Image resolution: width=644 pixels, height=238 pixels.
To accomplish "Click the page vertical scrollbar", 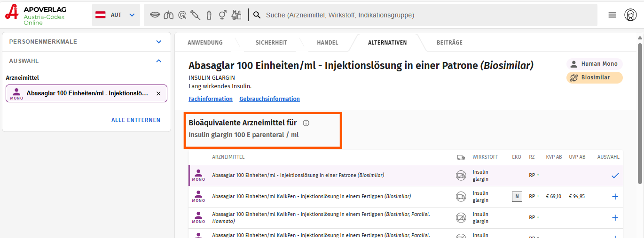I will [640, 113].
